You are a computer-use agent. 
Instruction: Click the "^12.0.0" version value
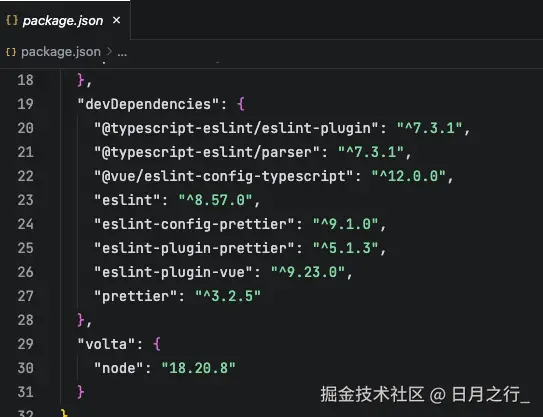click(408, 176)
